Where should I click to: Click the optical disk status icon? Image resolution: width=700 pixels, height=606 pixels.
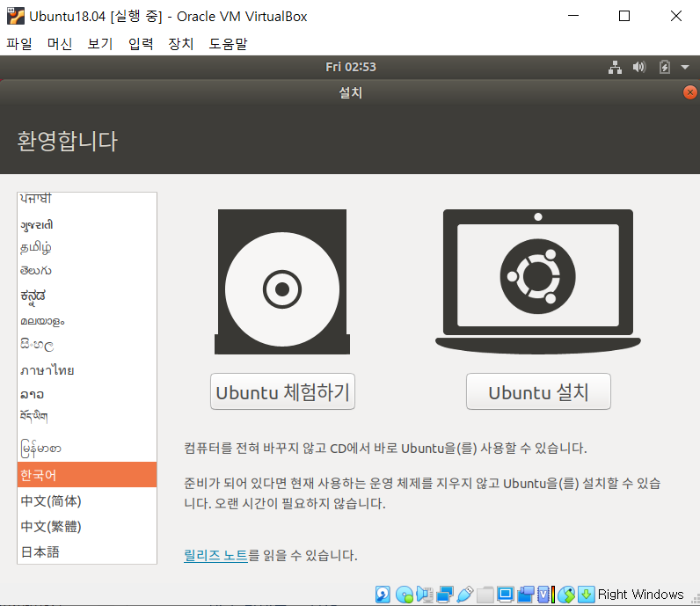(x=404, y=595)
